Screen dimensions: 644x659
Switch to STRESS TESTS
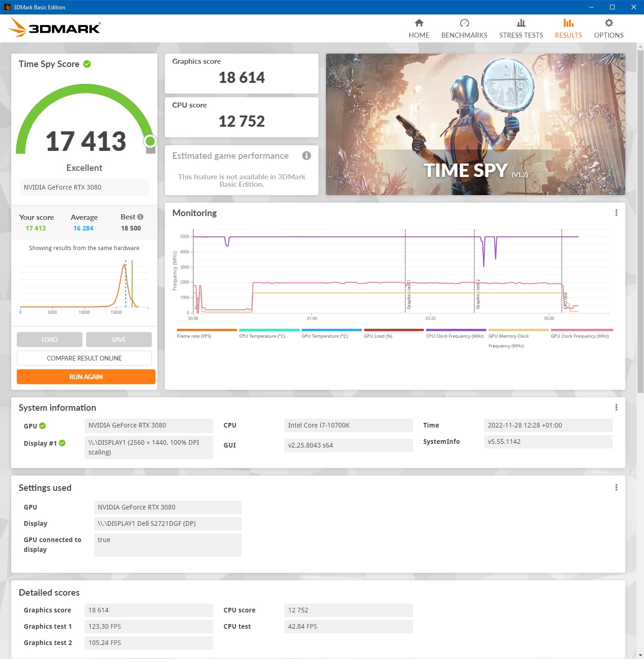pyautogui.click(x=521, y=28)
